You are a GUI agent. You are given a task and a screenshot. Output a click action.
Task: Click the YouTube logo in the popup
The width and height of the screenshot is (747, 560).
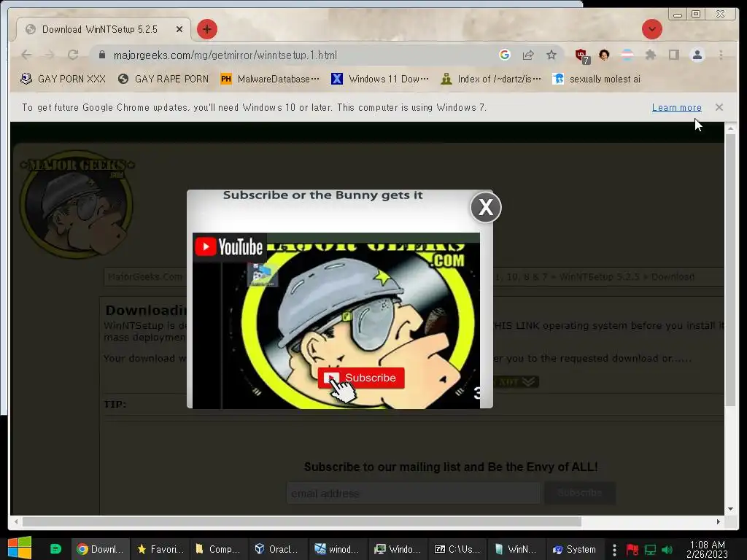[x=229, y=246]
